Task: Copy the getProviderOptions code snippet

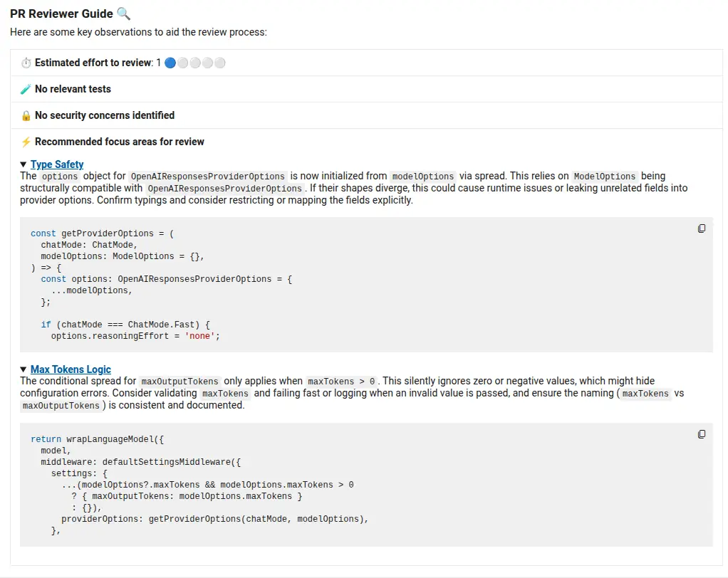Action: point(702,228)
